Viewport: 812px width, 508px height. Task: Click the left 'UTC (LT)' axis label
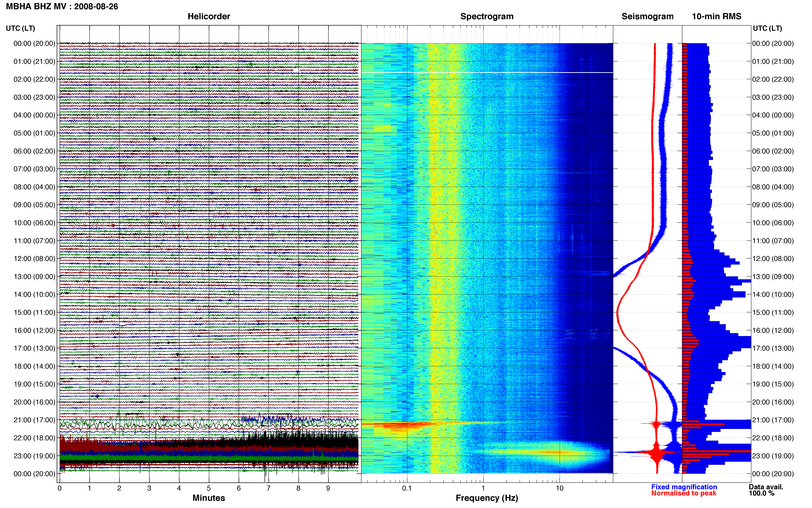pyautogui.click(x=21, y=28)
